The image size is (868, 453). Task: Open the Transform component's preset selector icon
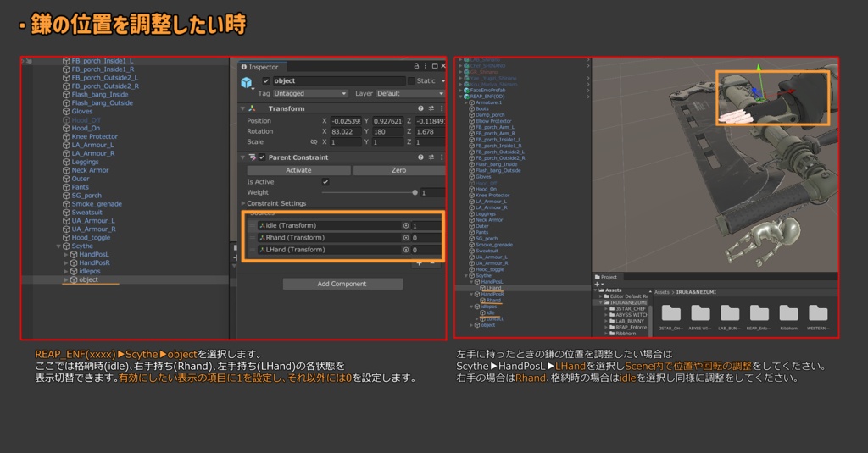point(431,108)
